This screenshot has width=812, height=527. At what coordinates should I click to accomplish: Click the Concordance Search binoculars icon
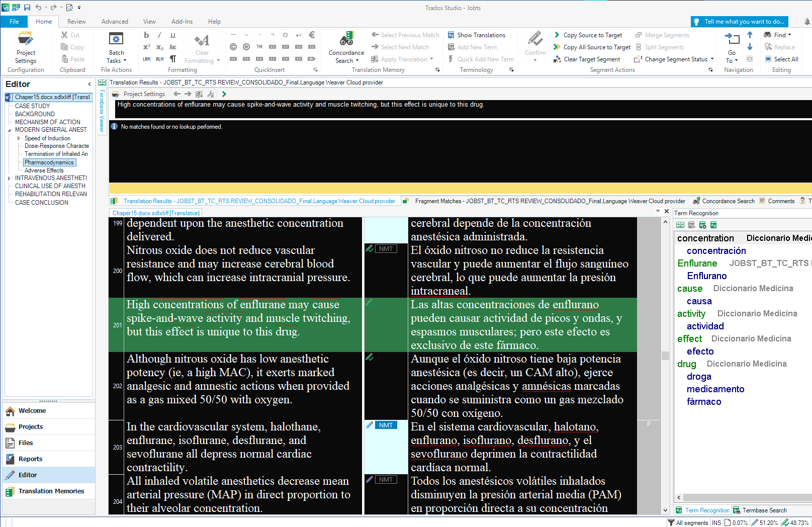coord(346,39)
